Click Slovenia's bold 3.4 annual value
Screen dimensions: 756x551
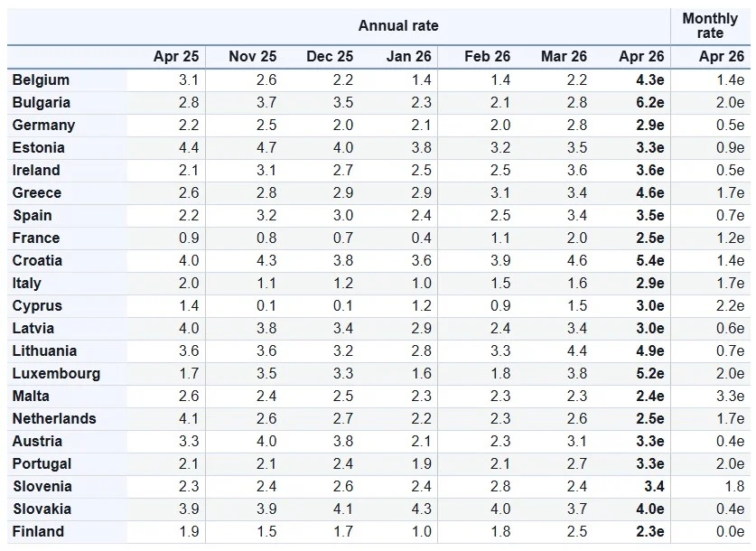pyautogui.click(x=652, y=487)
